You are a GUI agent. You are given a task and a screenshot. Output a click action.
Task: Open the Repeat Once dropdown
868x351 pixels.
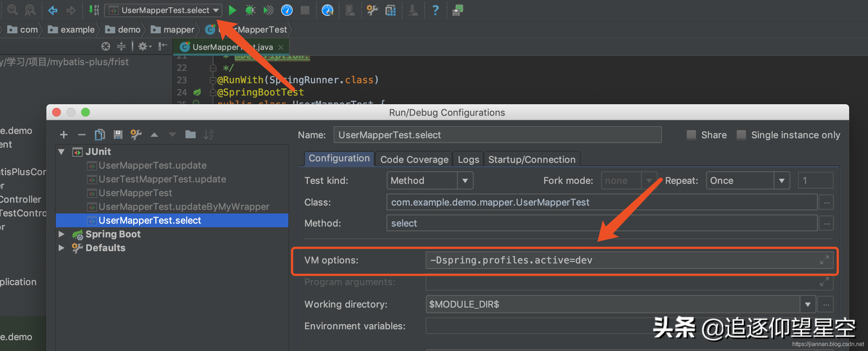pyautogui.click(x=748, y=181)
